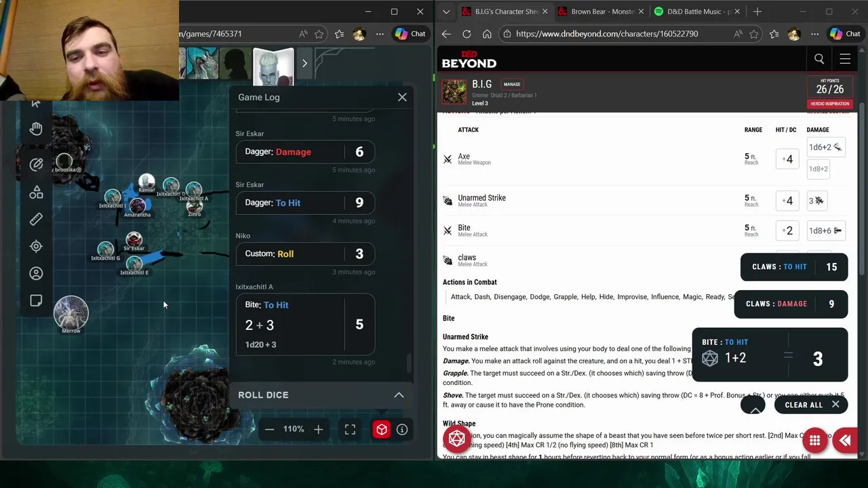868x488 pixels.
Task: Click the 110% zoom level value
Action: (294, 429)
